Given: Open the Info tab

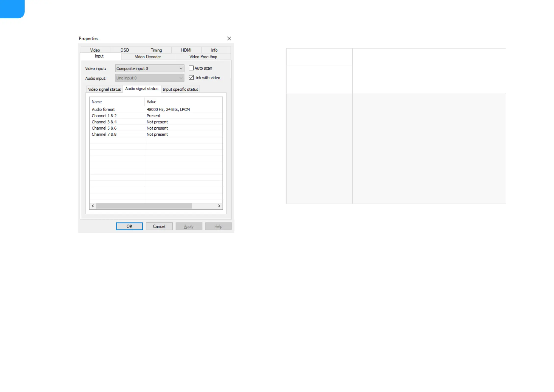Looking at the screenshot, I should coord(214,50).
